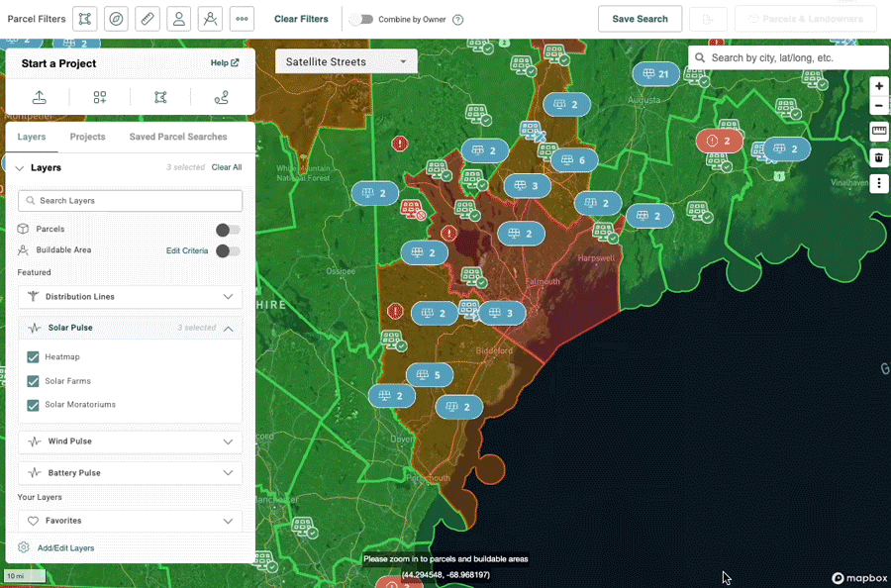
Task: Switch to the Saved Parcel Searches tab
Action: pyautogui.click(x=178, y=137)
